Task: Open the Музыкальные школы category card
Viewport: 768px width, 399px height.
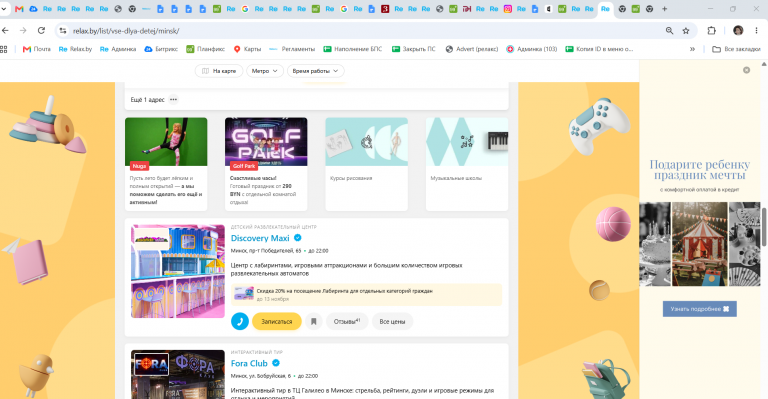Action: (x=467, y=164)
